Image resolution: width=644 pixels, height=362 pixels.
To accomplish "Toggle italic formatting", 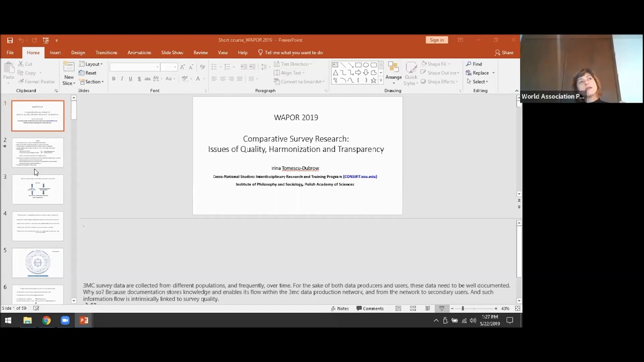I will click(x=122, y=79).
